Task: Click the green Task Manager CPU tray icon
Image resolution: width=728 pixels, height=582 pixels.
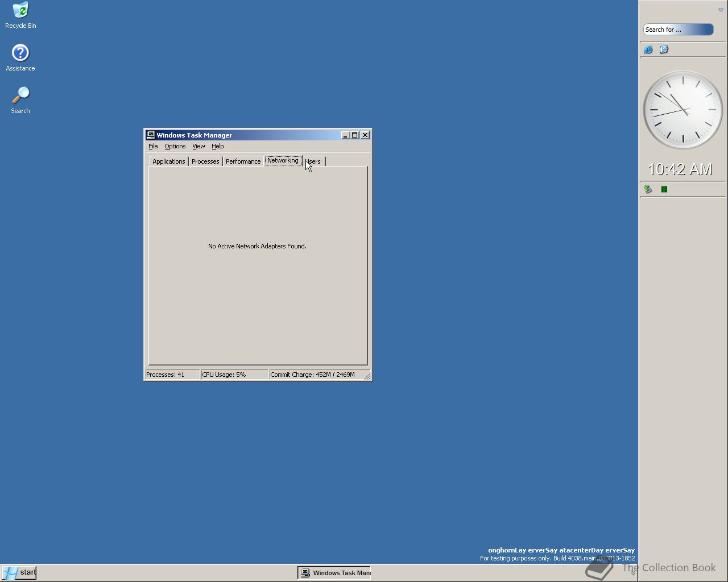Action: [x=664, y=189]
